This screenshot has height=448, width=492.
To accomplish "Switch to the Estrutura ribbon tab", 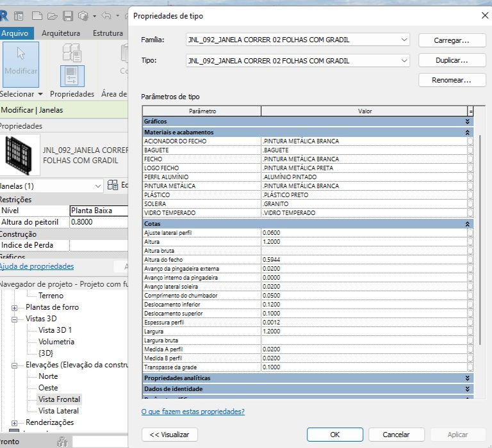I will 108,33.
